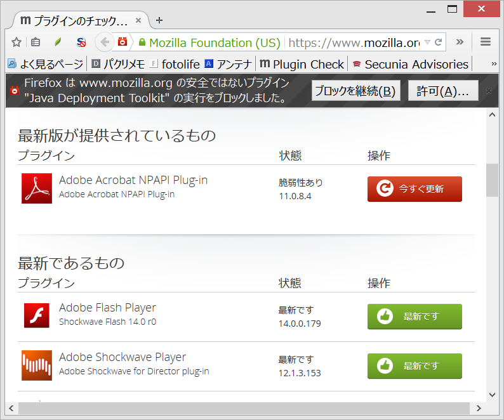Open a new tab with plus
Image resolution: width=504 pixels, height=420 pixels.
pyautogui.click(x=159, y=20)
